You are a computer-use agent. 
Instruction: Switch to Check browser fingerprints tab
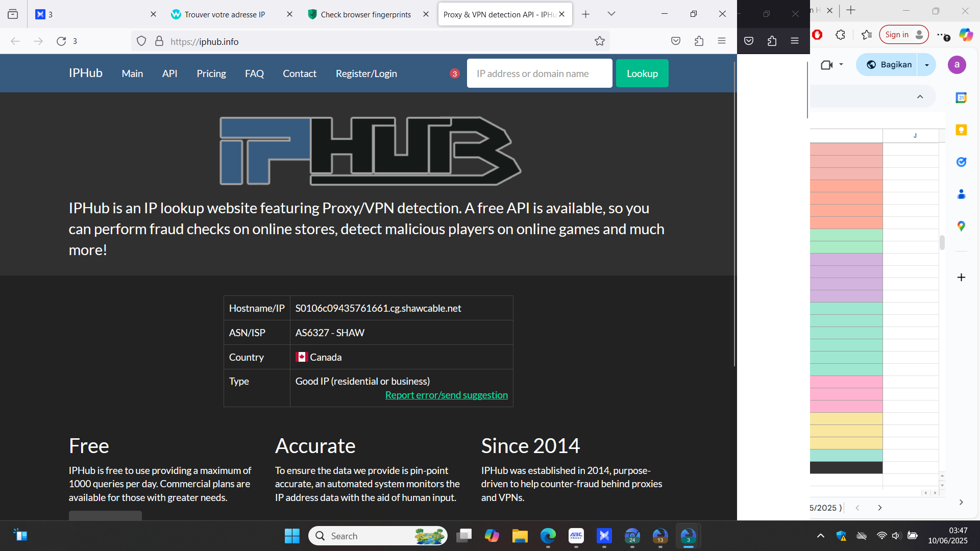coord(365,14)
